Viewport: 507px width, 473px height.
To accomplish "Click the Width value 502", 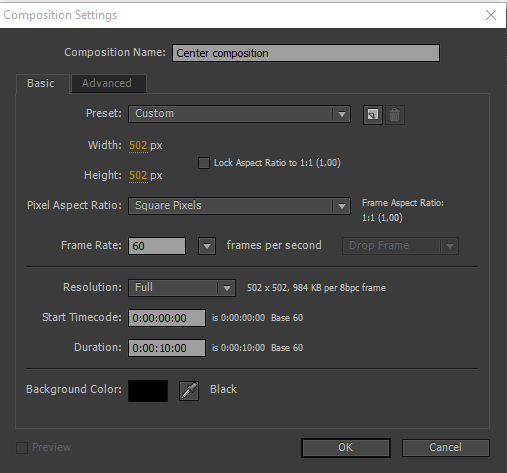I will coord(138,145).
